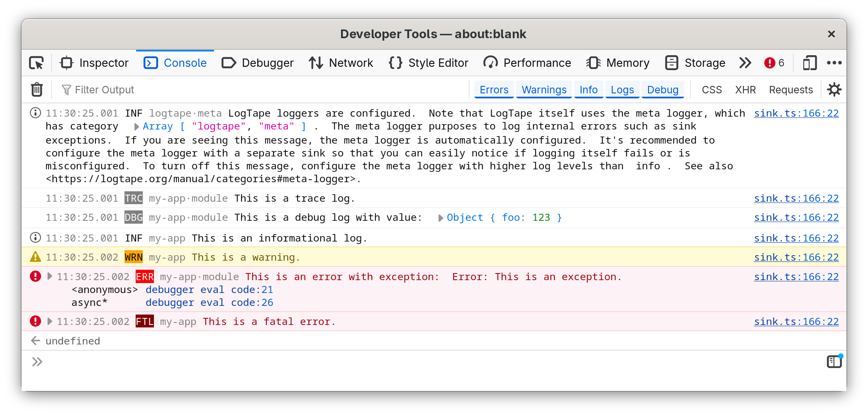This screenshot has width=868, height=415.
Task: Show more tools chevron overflow
Action: (745, 63)
